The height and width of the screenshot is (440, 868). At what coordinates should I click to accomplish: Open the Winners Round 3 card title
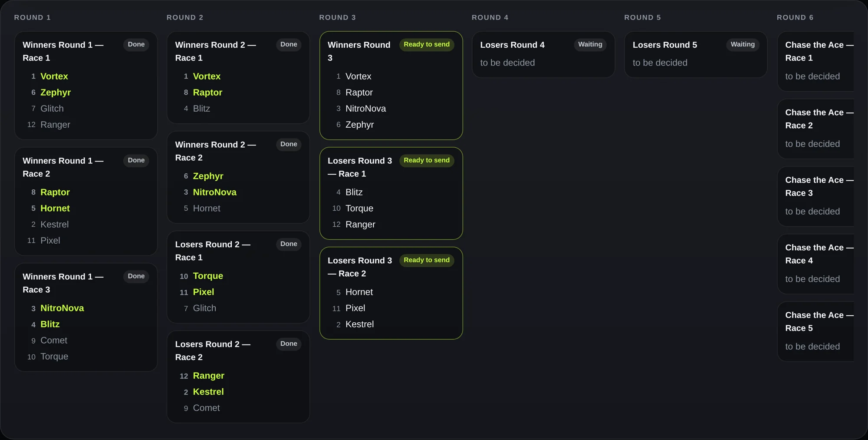coord(359,51)
